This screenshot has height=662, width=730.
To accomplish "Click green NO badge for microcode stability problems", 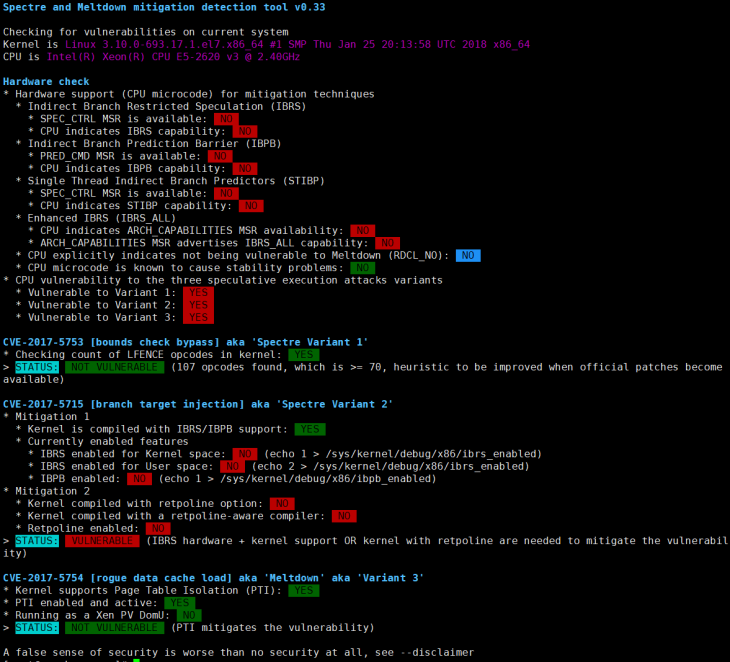I will (x=362, y=267).
